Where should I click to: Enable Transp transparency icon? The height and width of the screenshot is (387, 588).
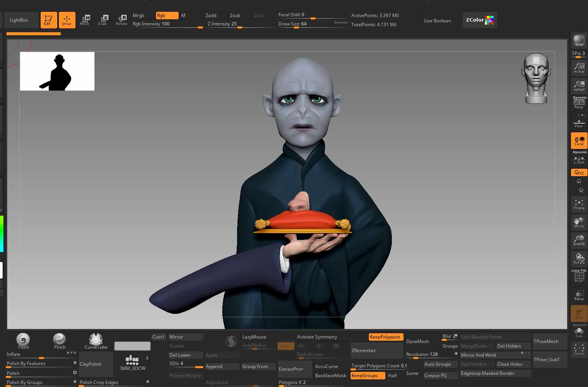point(579,295)
